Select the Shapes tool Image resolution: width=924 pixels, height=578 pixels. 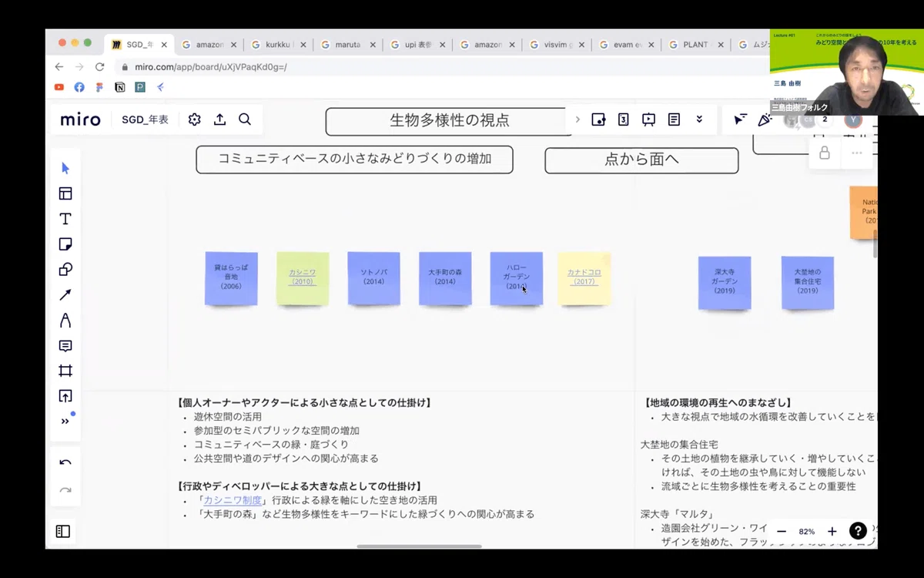pyautogui.click(x=65, y=270)
